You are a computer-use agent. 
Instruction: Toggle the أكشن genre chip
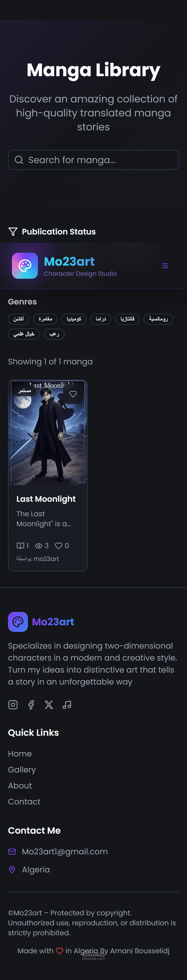(19, 319)
